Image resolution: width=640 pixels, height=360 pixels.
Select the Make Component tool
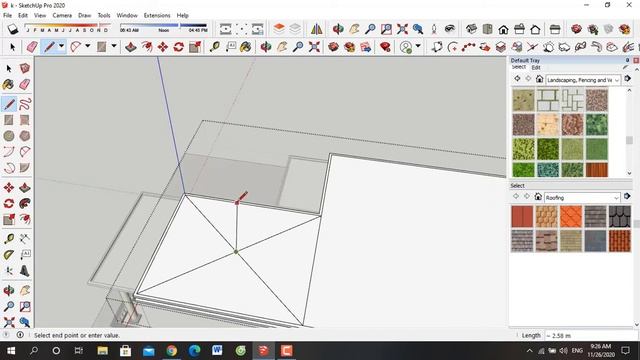coord(25,68)
